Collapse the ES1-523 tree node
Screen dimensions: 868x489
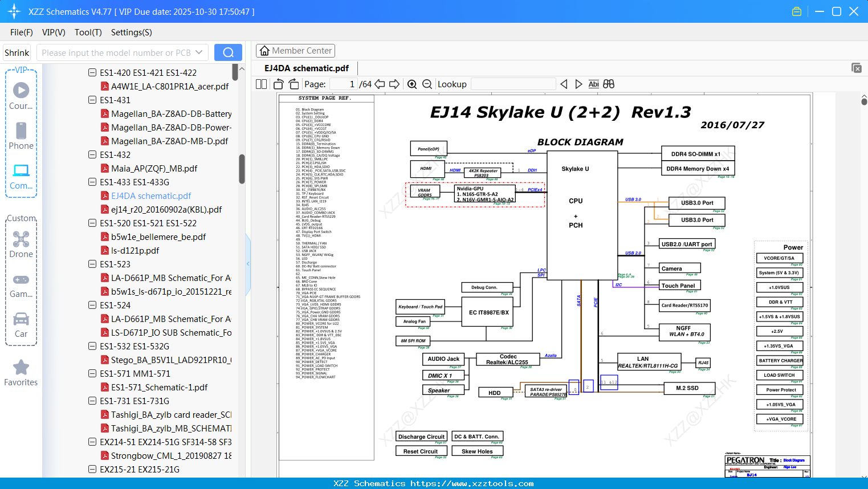tap(92, 264)
